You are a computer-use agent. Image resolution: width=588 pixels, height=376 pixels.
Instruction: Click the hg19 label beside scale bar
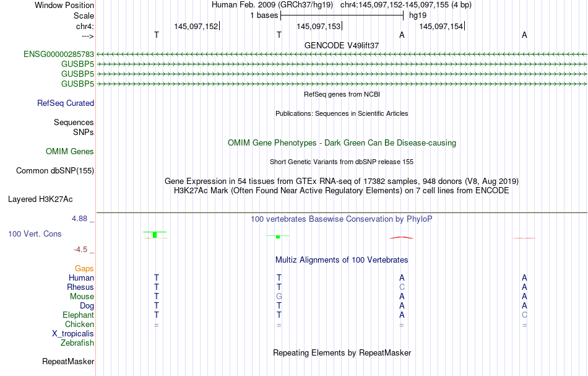418,15
